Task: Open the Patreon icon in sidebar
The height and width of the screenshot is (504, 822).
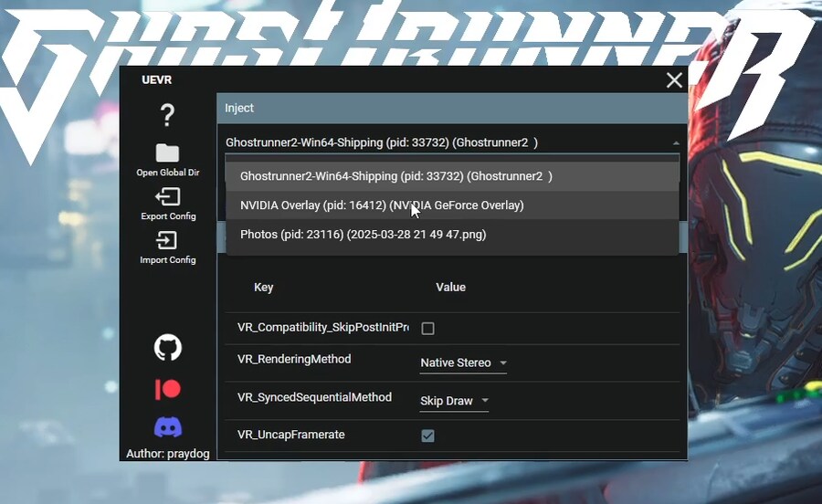Action: click(167, 389)
